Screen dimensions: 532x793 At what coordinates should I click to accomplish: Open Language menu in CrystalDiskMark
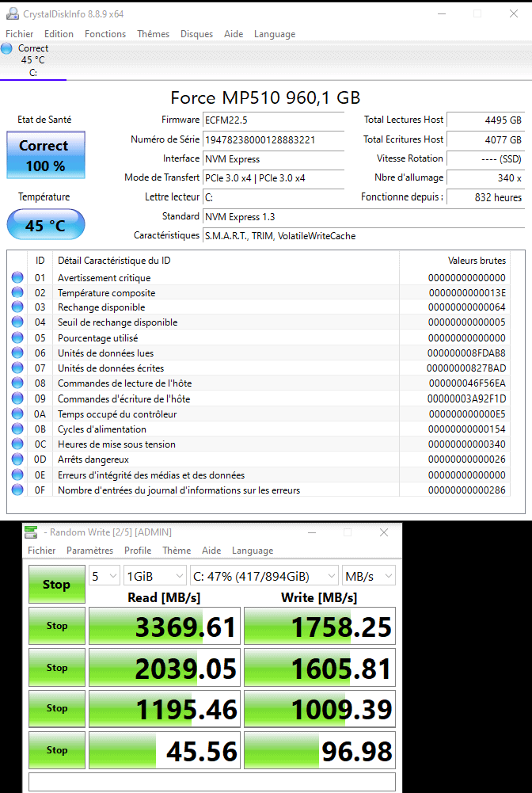pyautogui.click(x=252, y=551)
